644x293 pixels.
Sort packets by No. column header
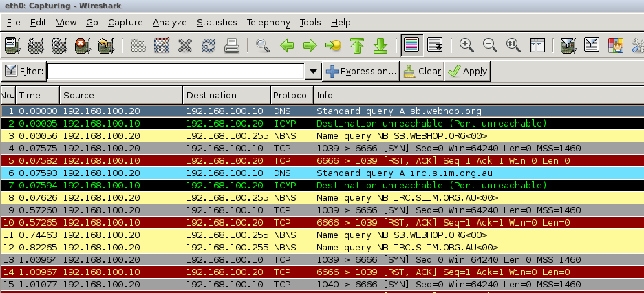[8, 95]
